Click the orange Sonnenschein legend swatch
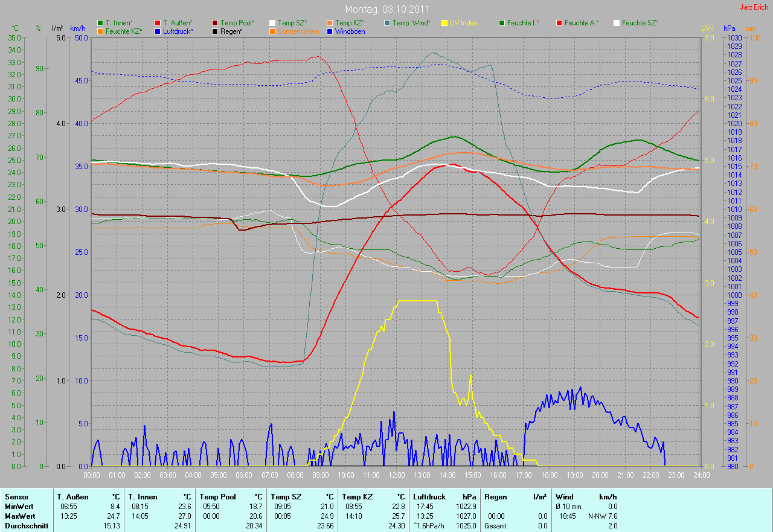Screen dimensions: 773x532 pos(272,31)
